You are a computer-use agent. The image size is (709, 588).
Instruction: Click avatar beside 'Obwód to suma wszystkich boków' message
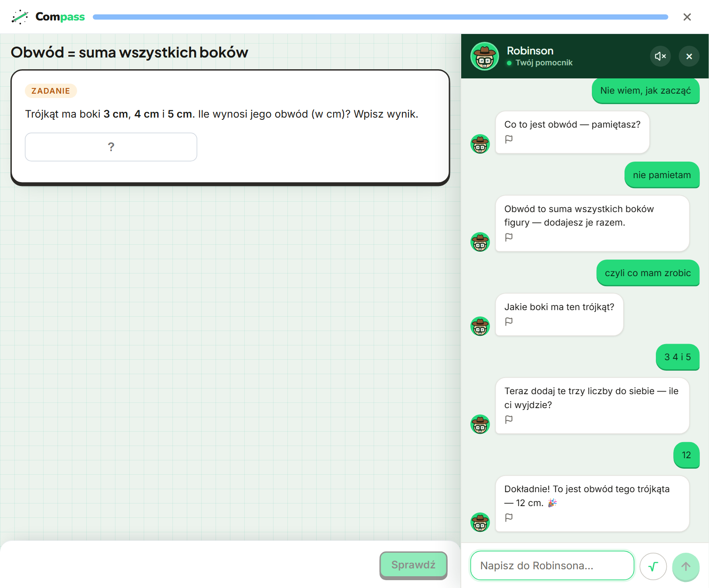pyautogui.click(x=480, y=242)
